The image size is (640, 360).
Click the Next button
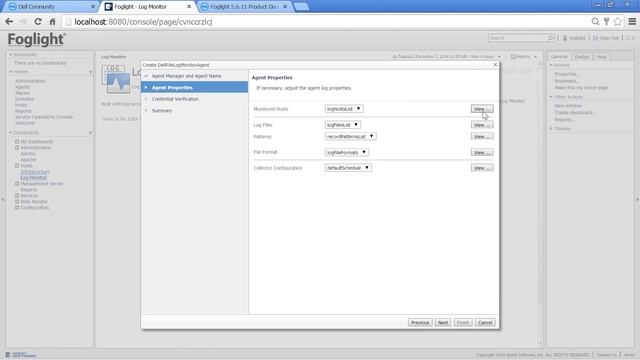tap(443, 322)
